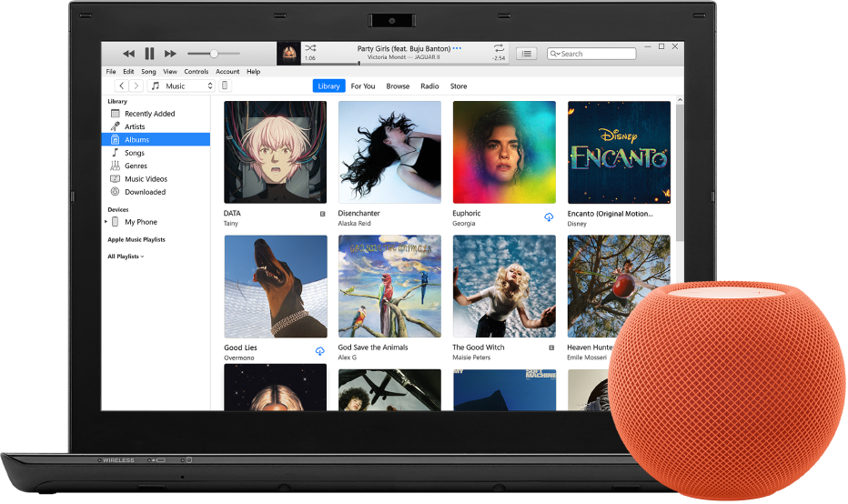Click the explicit badge next to DATA
The width and height of the screenshot is (848, 504).
click(323, 214)
